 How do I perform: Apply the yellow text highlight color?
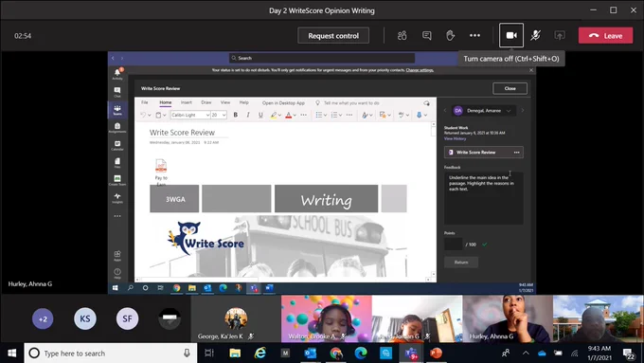[273, 115]
